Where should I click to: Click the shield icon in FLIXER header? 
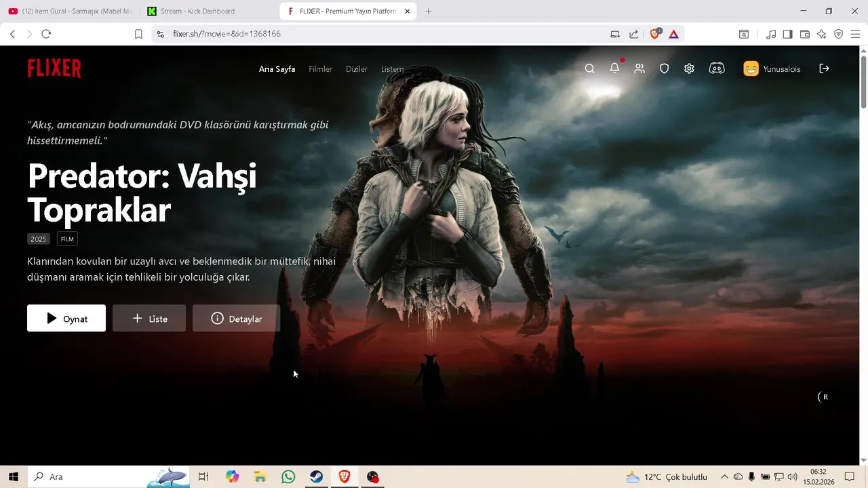coord(665,68)
